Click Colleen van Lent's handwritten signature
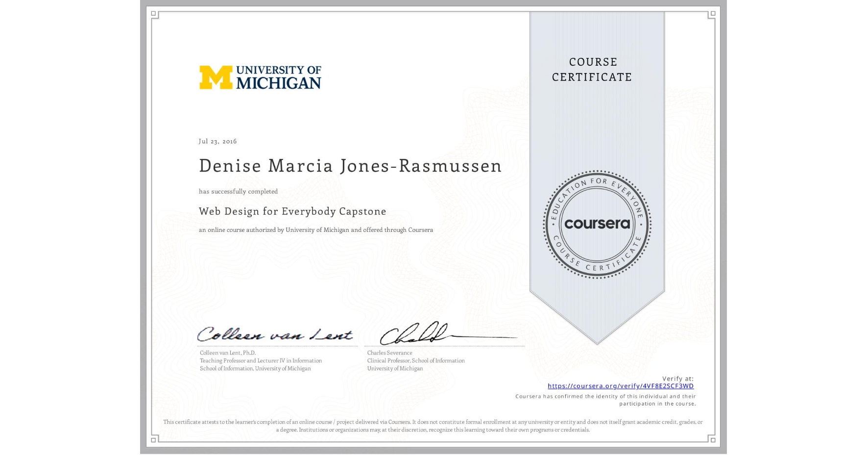This screenshot has width=868, height=455. 275,334
